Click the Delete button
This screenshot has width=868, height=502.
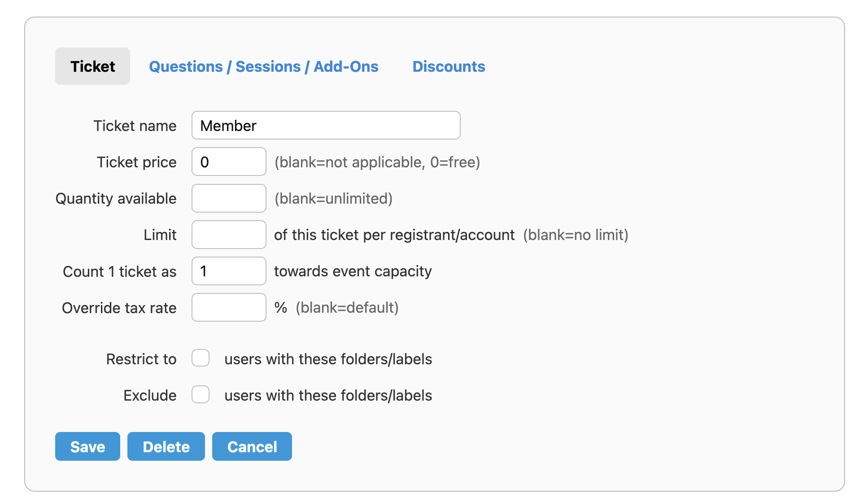[x=166, y=446]
